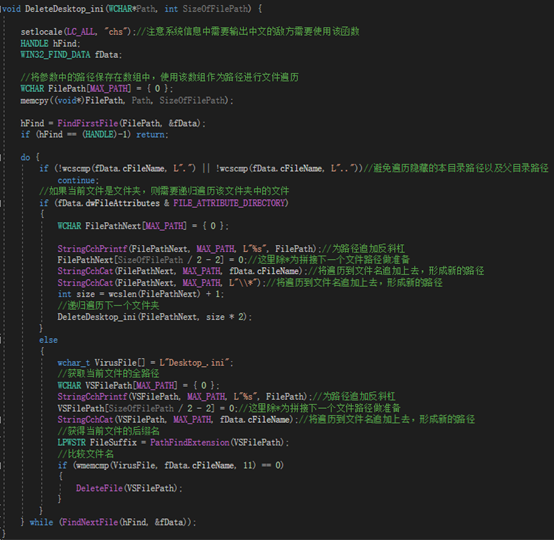
Task: Click the FindFirstFile function name
Action: [88, 123]
